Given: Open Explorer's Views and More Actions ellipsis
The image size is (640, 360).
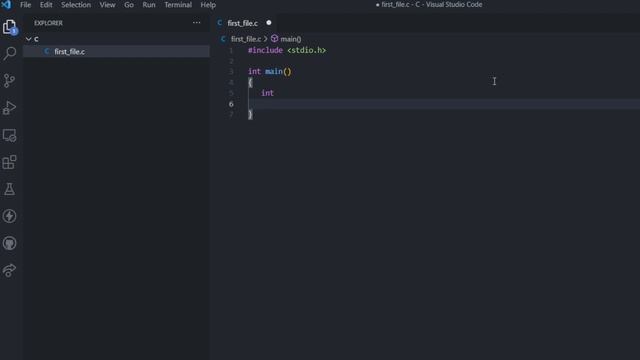Looking at the screenshot, I should (x=196, y=23).
